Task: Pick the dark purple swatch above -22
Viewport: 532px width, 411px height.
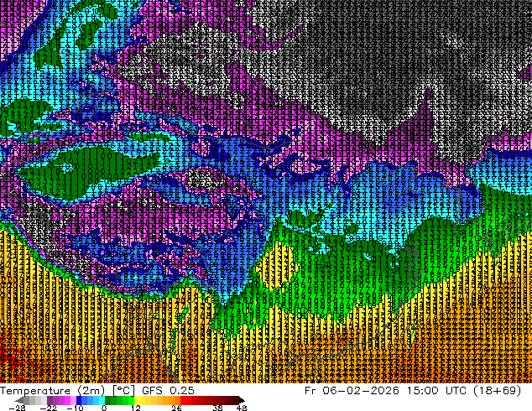Action: coord(50,400)
